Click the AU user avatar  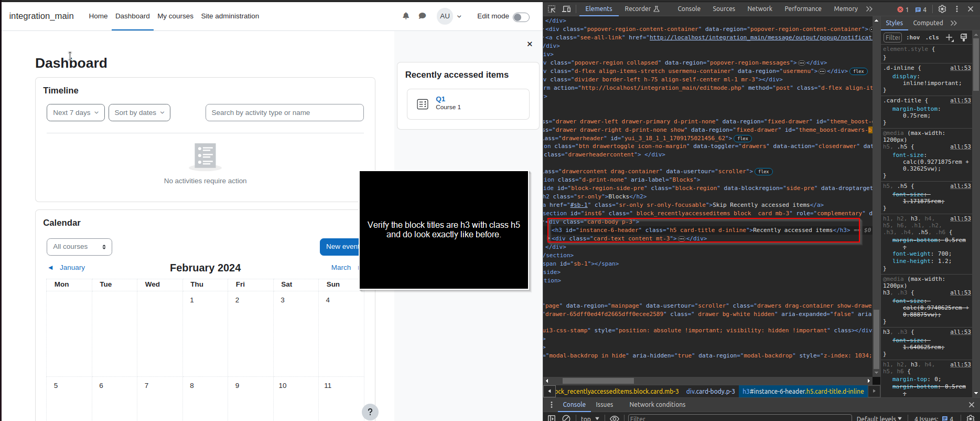[445, 16]
